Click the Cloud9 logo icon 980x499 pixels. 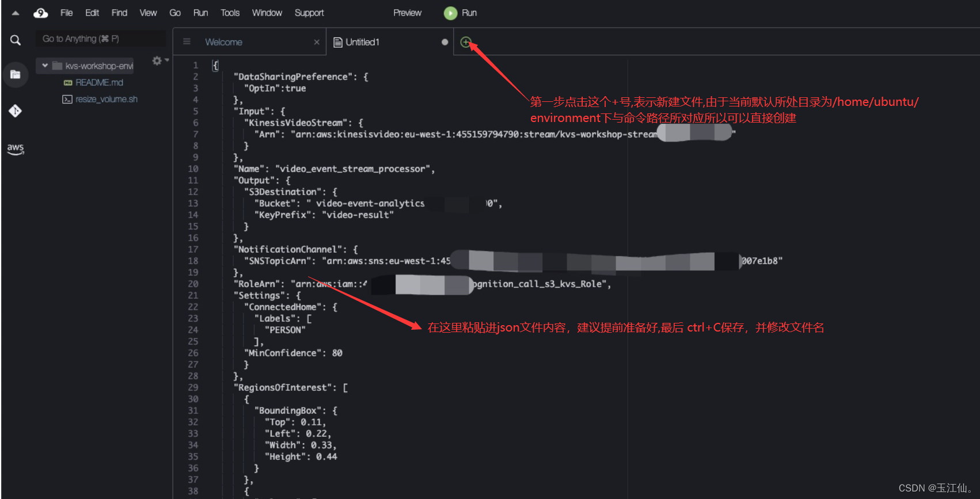[x=41, y=13]
